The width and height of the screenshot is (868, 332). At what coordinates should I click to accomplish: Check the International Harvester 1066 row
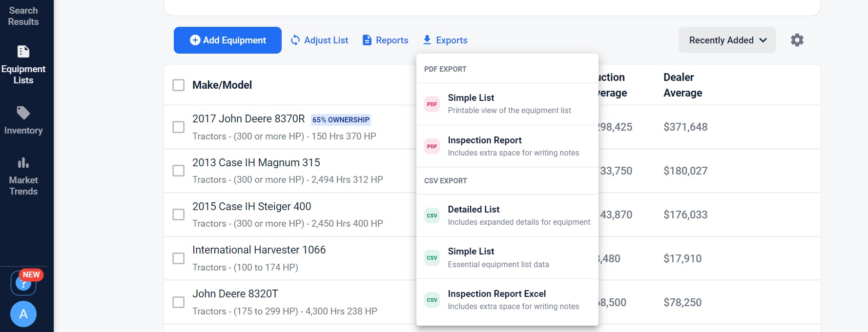[x=179, y=258]
